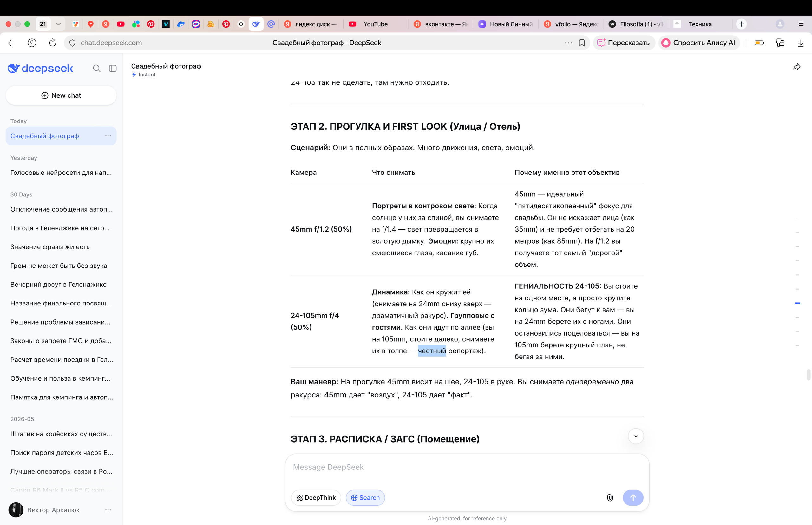The height and width of the screenshot is (525, 812).
Task: Switch to pinned colorful circles tab
Action: click(136, 24)
